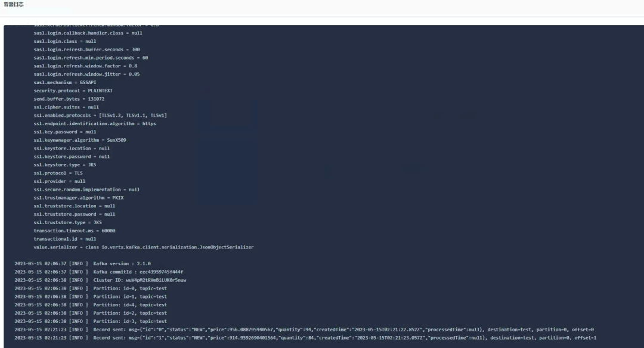
Task: Click the ssl.enabled.protocols TLSv1.2 line
Action: [x=100, y=116]
